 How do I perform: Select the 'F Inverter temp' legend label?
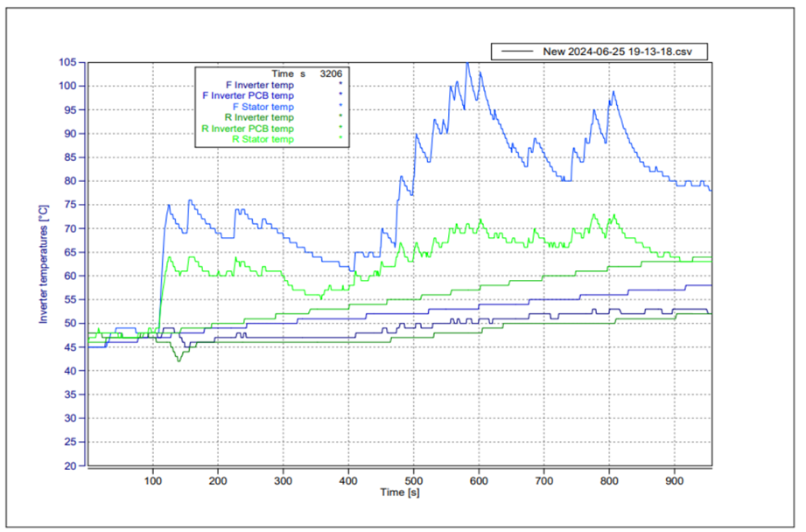point(260,85)
